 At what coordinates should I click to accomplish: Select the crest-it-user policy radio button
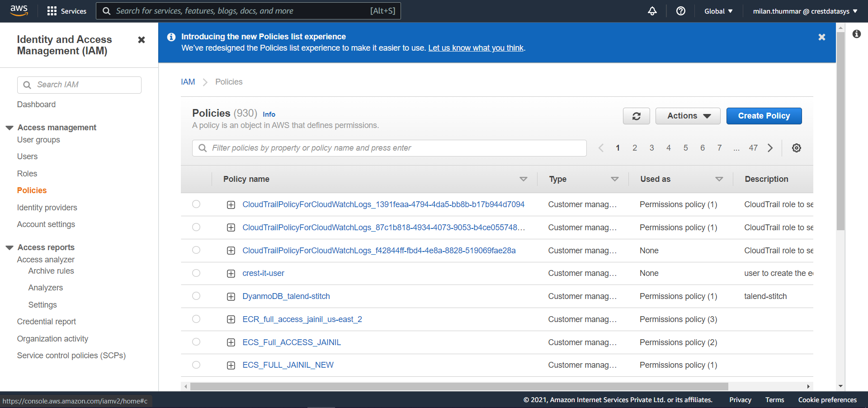click(196, 273)
